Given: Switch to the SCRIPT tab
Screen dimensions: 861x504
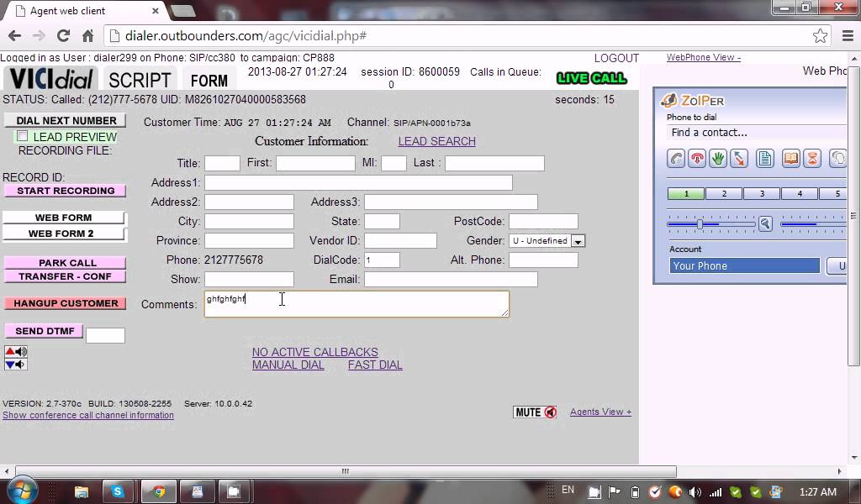Looking at the screenshot, I should tap(140, 80).
